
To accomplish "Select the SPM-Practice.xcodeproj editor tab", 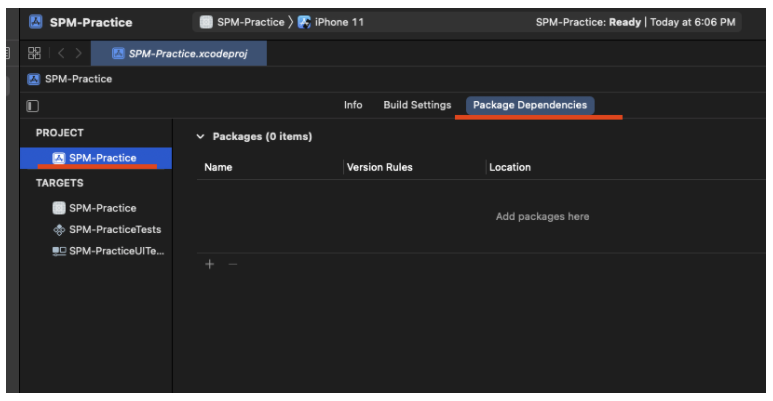I will 179,53.
